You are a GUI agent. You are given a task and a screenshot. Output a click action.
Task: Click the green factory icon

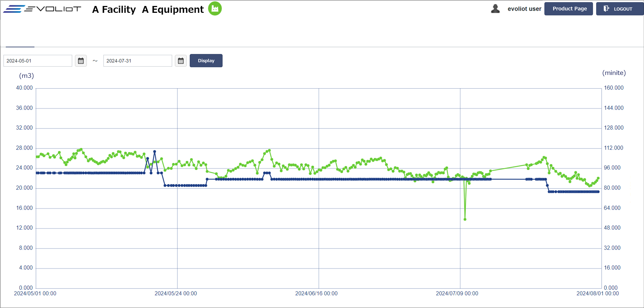click(215, 9)
